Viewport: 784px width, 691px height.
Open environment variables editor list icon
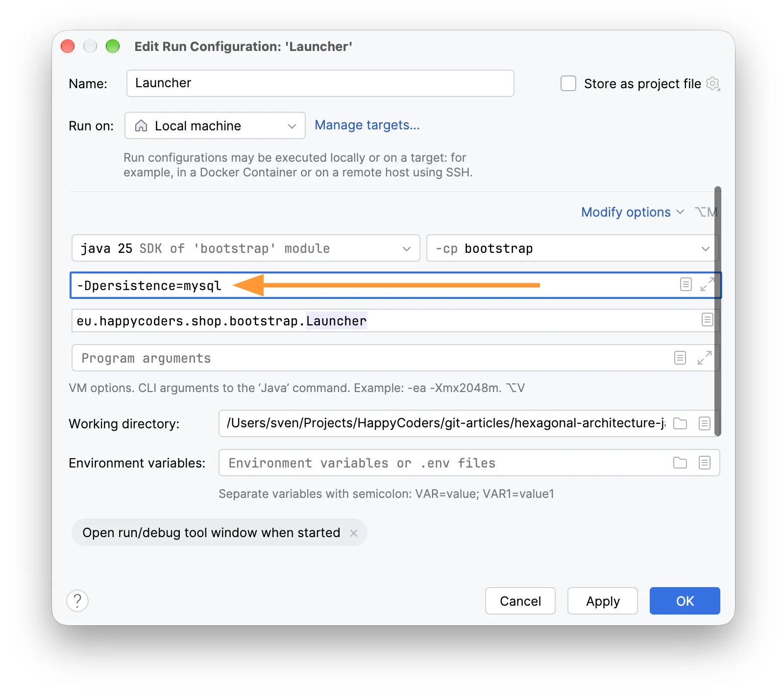coord(705,462)
